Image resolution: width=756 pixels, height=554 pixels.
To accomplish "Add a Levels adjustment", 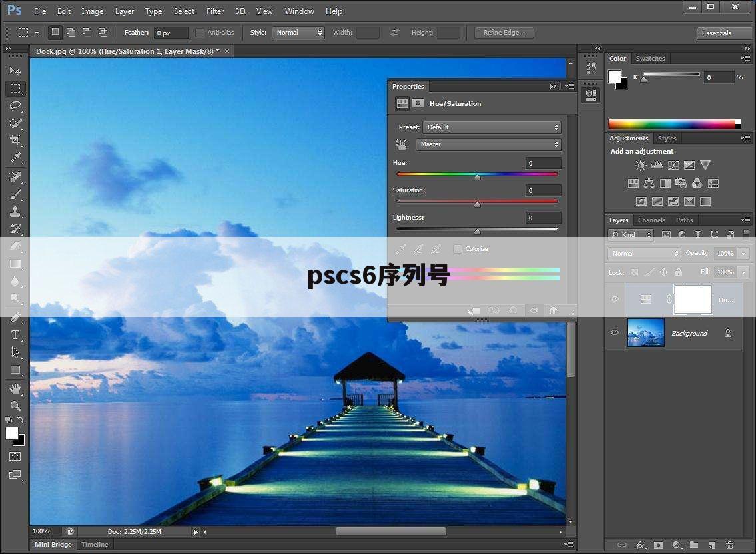I will click(657, 165).
